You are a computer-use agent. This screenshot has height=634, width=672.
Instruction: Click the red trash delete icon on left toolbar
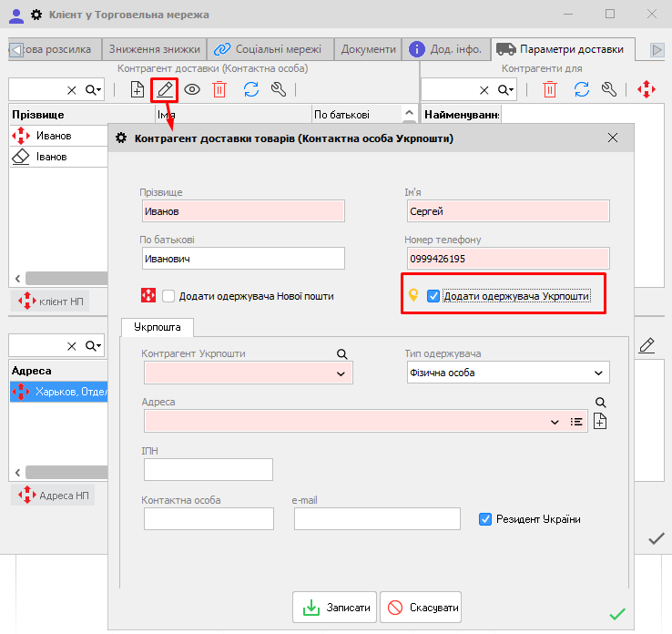[219, 89]
